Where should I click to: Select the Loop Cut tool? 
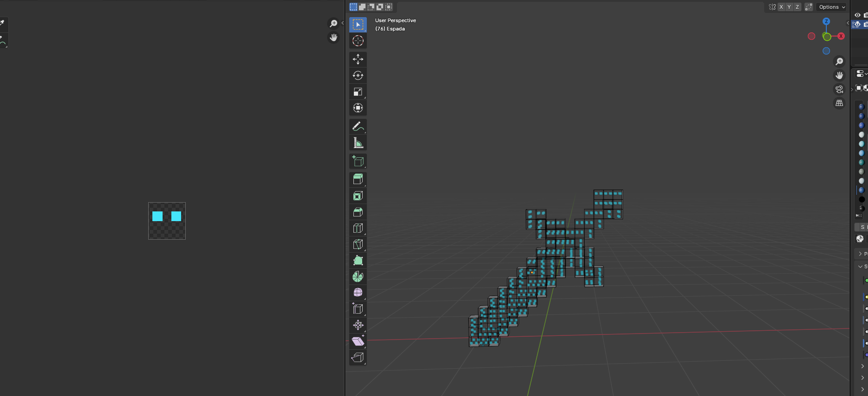pos(358,228)
